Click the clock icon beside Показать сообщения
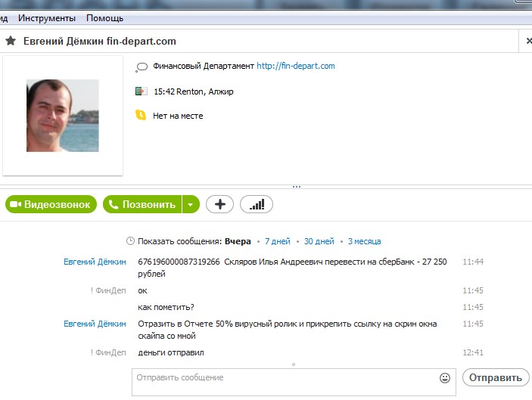The width and height of the screenshot is (532, 400). (x=130, y=241)
